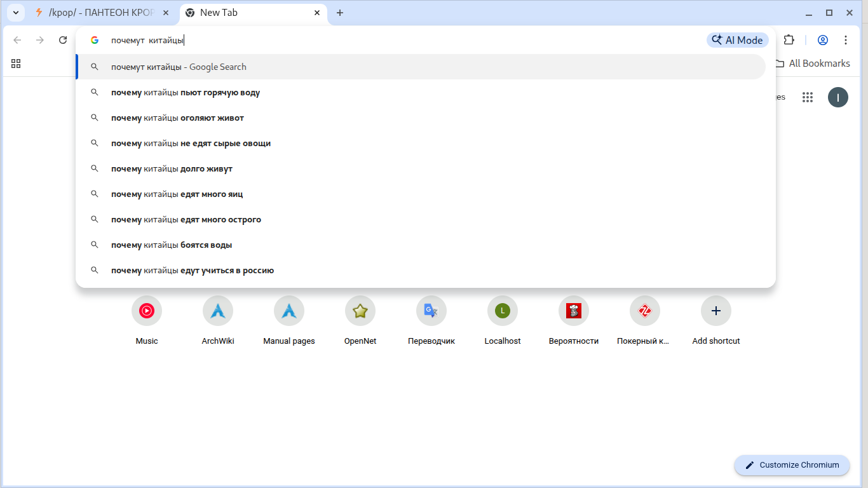The height and width of the screenshot is (488, 868).
Task: Select the New Tab tab
Action: (254, 13)
